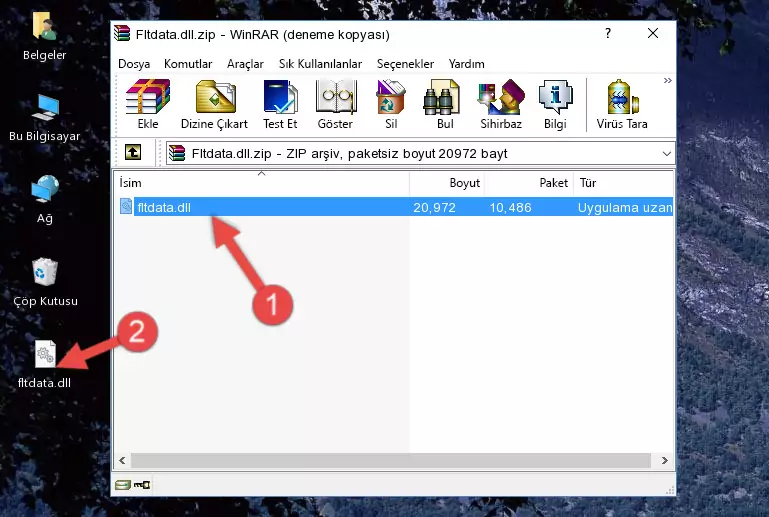Click the Ekle (add) toolbar icon

[148, 104]
